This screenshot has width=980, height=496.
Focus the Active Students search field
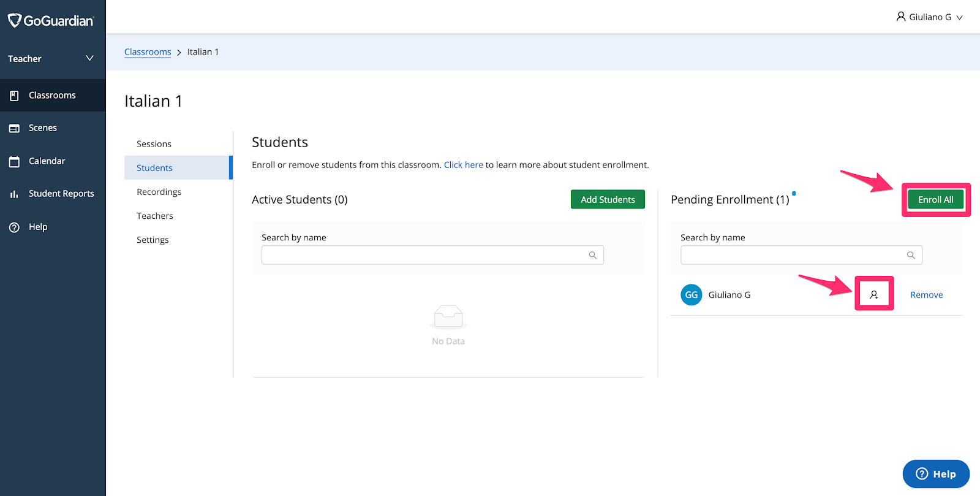tap(423, 255)
